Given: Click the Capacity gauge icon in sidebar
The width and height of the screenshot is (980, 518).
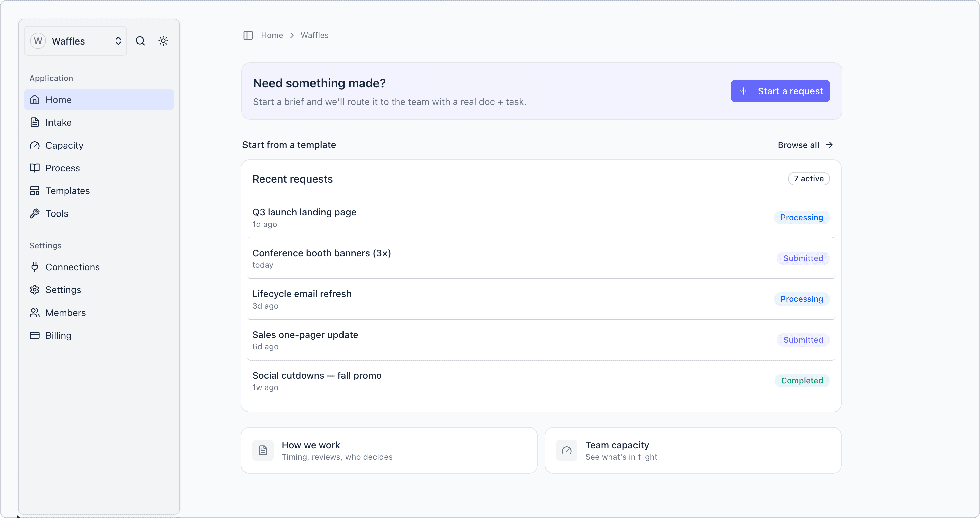Looking at the screenshot, I should [35, 145].
